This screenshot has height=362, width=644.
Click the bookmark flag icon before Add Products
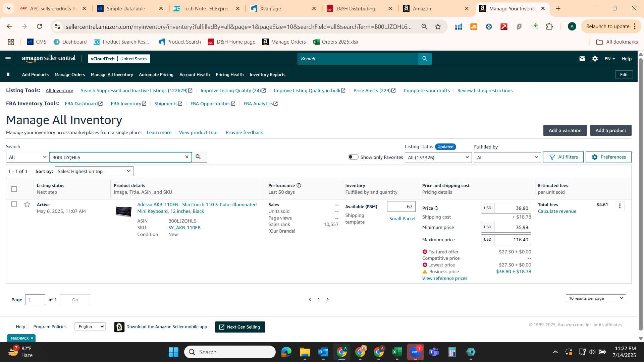(8, 74)
